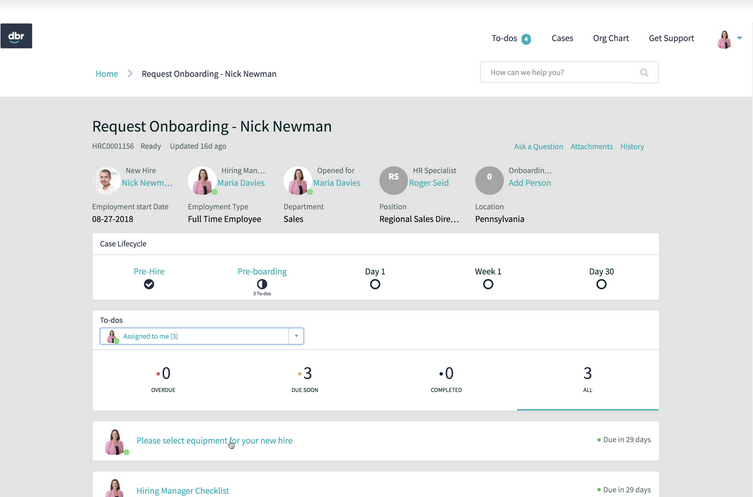Click the employment start date 08-27-2018
This screenshot has width=753, height=497.
tap(113, 219)
